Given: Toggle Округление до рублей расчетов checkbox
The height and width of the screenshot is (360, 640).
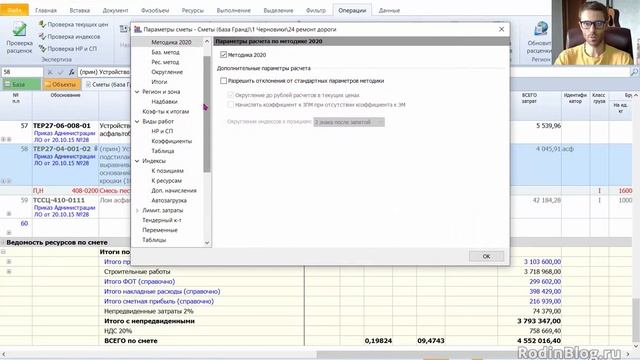Looking at the screenshot, I should tap(231, 95).
